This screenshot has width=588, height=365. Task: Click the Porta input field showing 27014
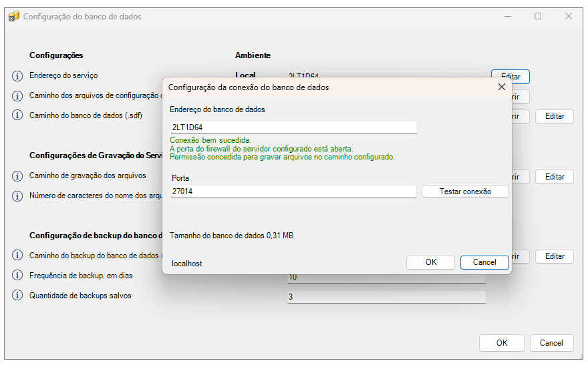[x=293, y=192]
